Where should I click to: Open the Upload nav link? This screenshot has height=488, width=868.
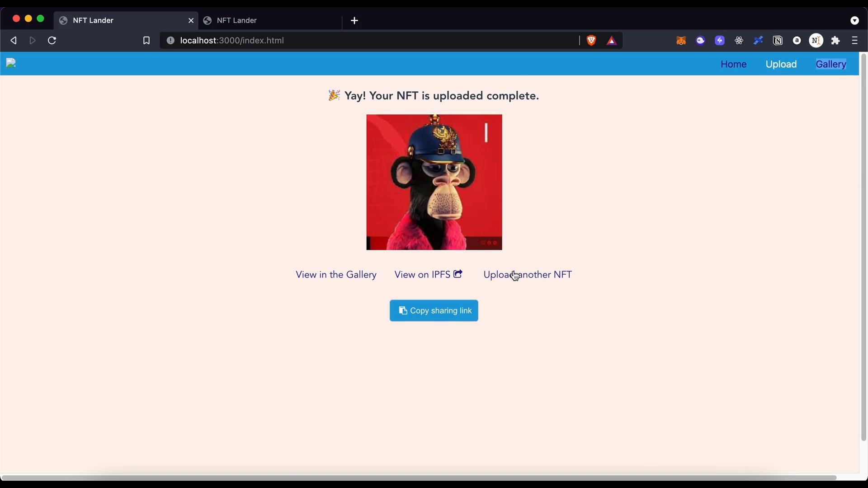click(781, 64)
